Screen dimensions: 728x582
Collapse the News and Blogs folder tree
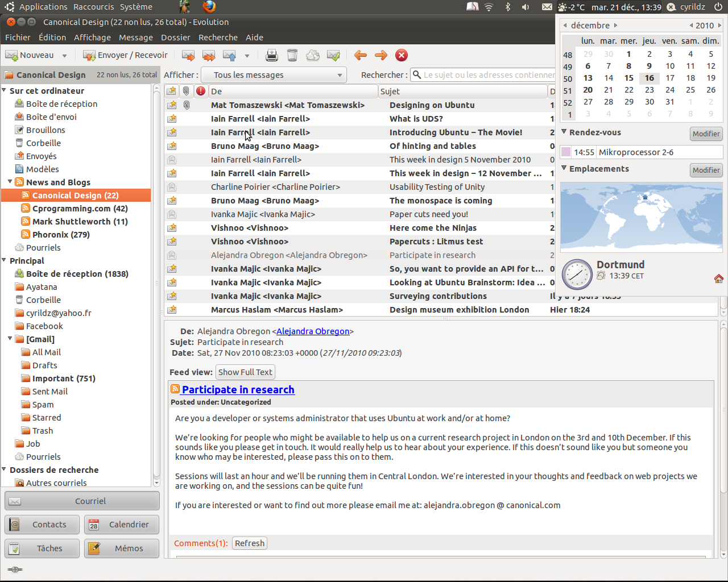pyautogui.click(x=10, y=182)
